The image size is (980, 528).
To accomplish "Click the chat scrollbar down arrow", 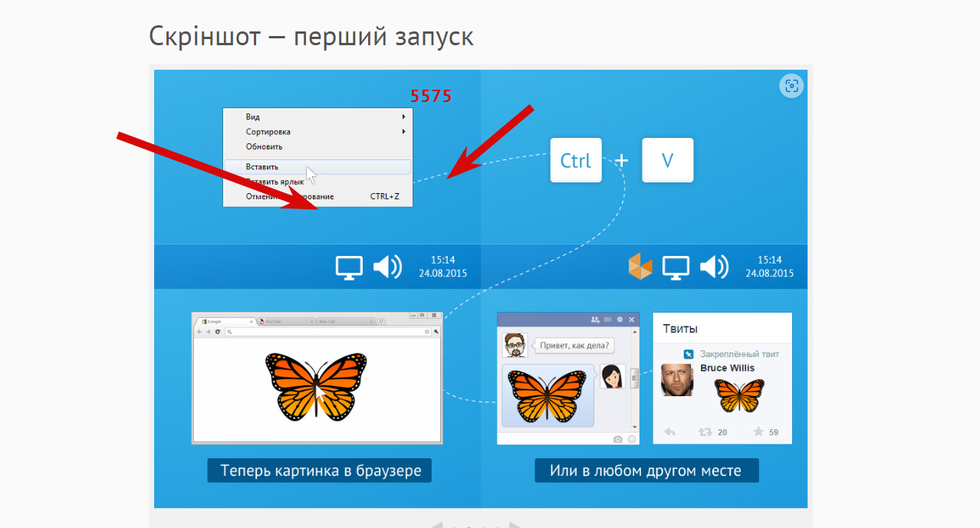I will [x=635, y=427].
